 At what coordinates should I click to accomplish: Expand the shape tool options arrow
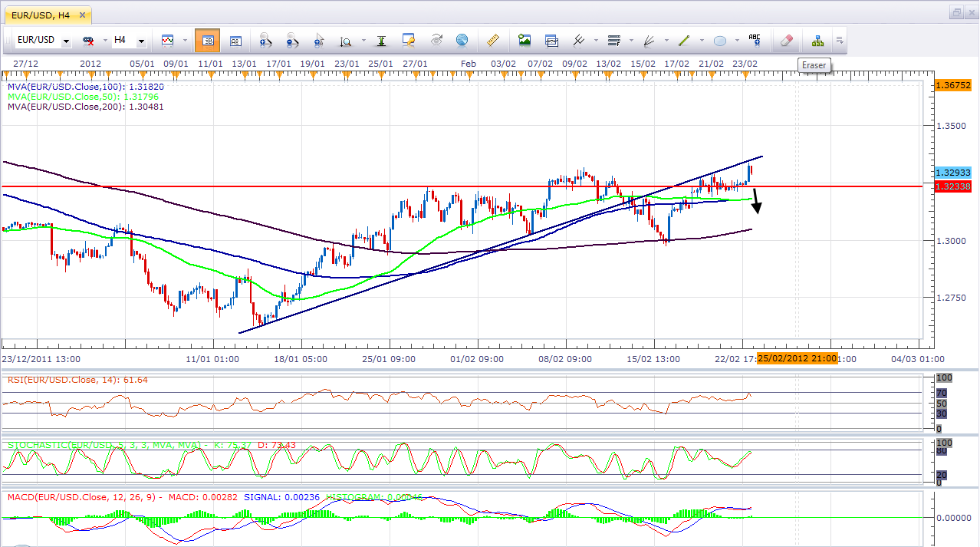tap(735, 41)
